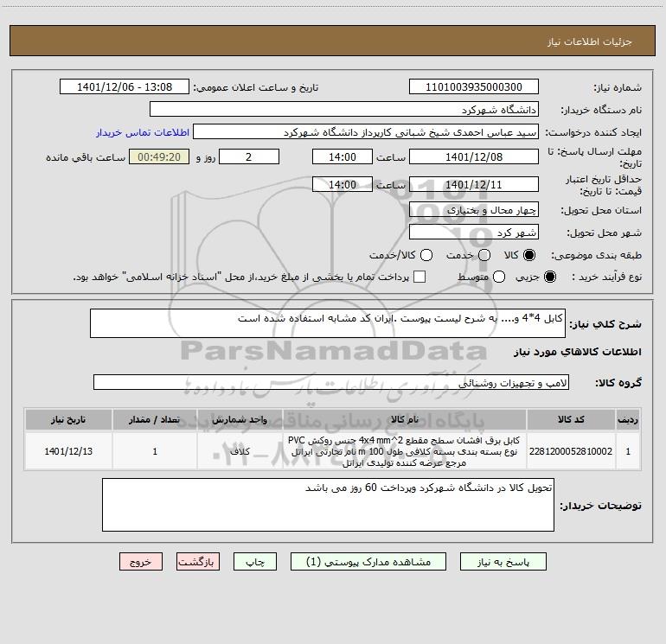The image size is (666, 644).
Task: Click the کد کالا column header
Action: [x=571, y=419]
